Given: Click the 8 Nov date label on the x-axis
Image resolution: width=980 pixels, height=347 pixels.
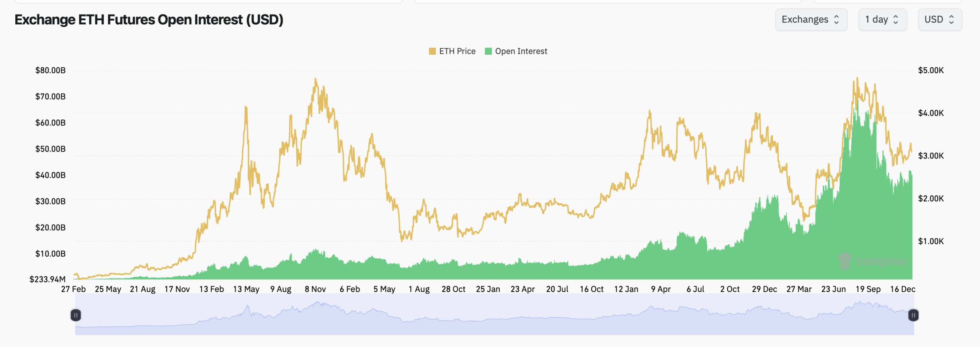Looking at the screenshot, I should point(316,289).
